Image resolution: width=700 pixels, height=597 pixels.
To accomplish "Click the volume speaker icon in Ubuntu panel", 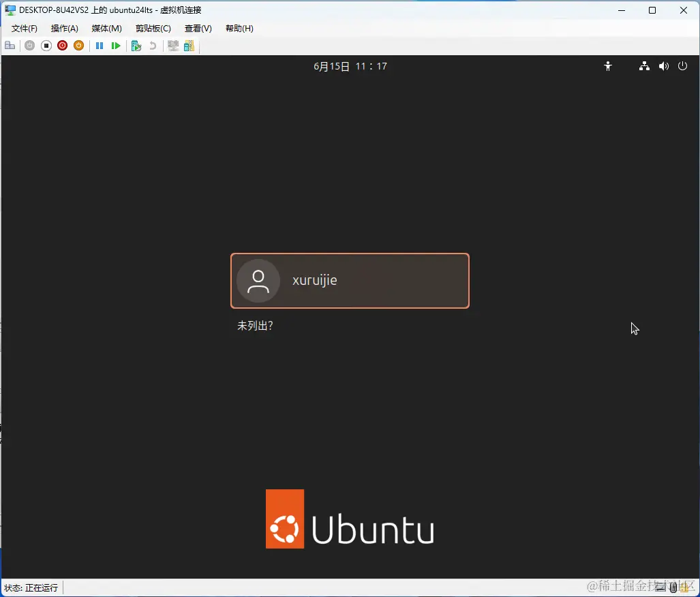I will pyautogui.click(x=664, y=67).
